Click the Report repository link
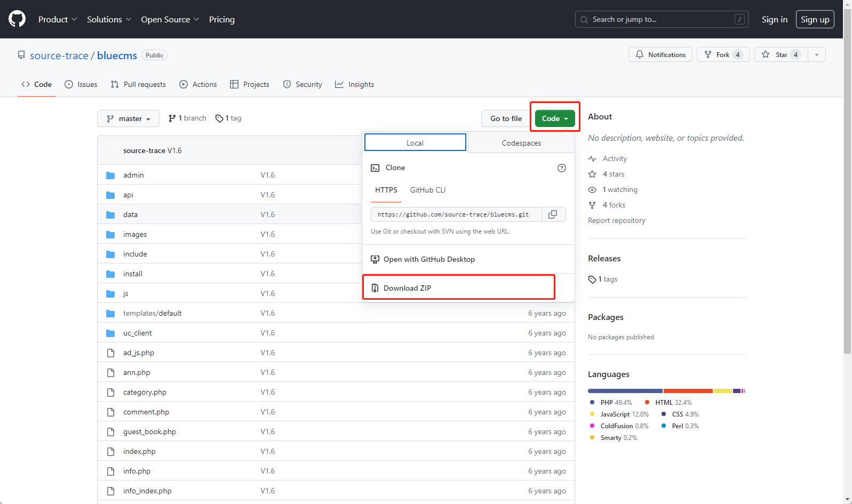The width and height of the screenshot is (852, 504). (x=617, y=221)
